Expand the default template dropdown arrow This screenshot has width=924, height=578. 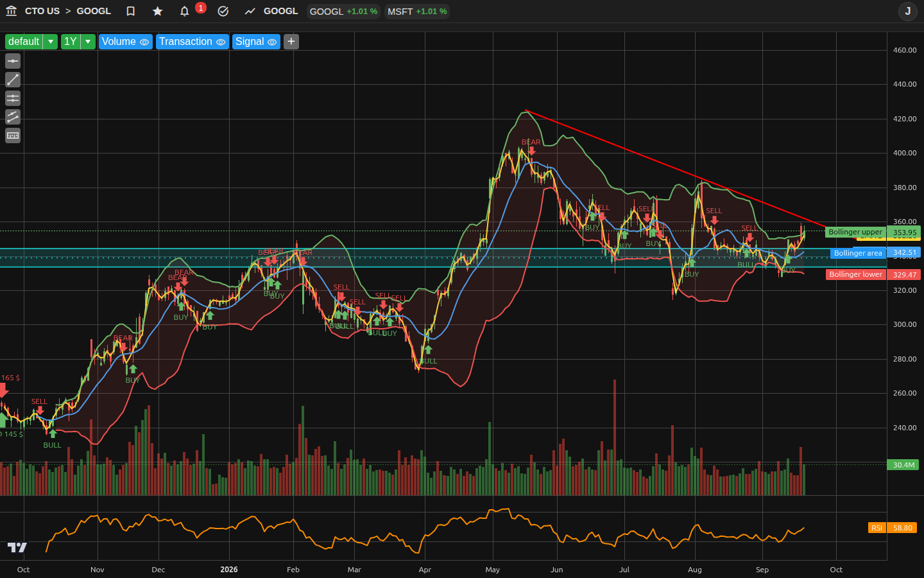click(x=51, y=42)
